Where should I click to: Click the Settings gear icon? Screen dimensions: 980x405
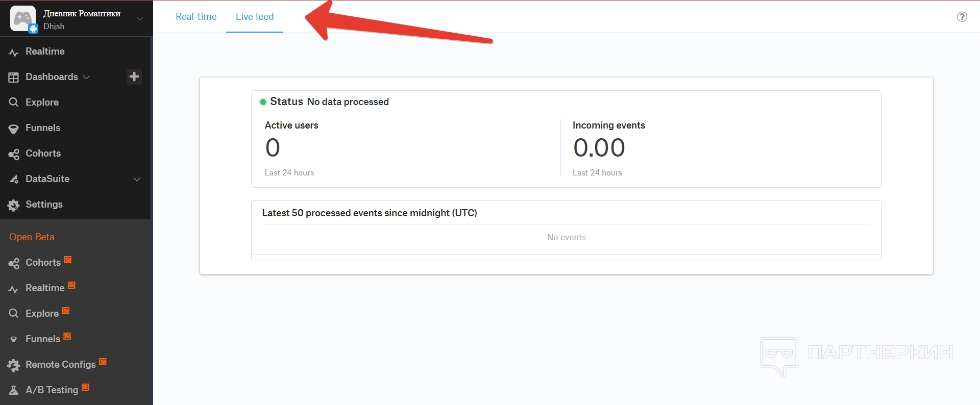pyautogui.click(x=14, y=205)
